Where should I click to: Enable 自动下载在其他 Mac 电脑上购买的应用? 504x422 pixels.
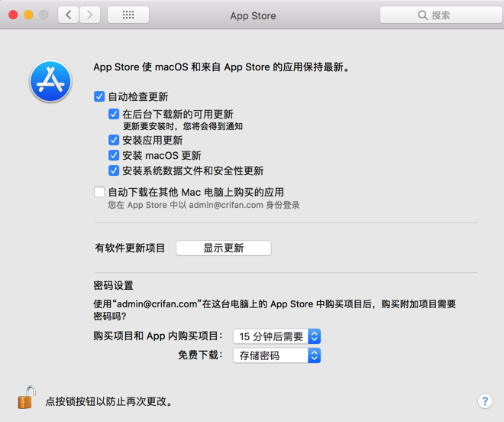pos(99,192)
